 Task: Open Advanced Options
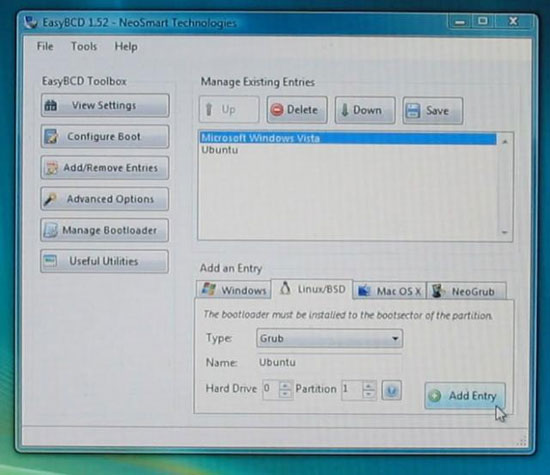(x=105, y=199)
